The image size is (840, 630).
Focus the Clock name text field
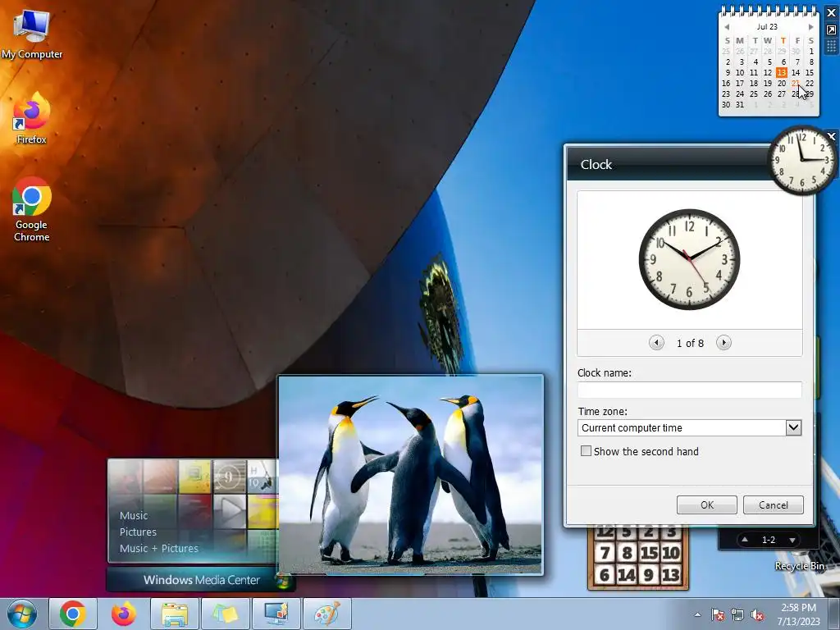click(x=689, y=390)
